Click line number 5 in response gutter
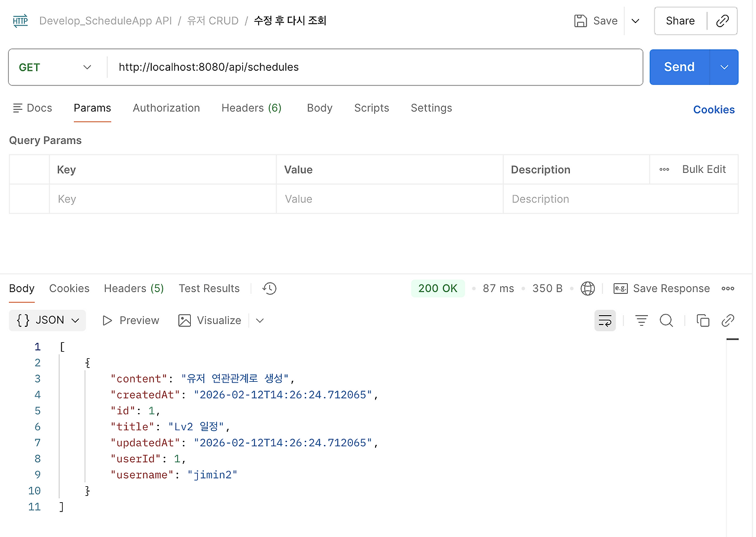756x537 pixels. (x=38, y=411)
